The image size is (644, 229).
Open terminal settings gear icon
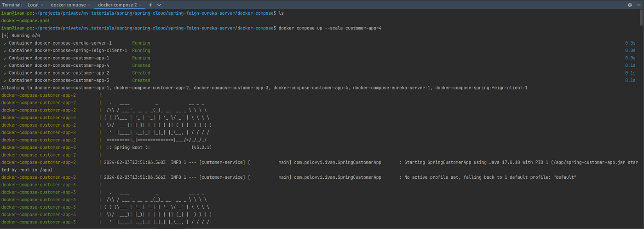coord(630,5)
